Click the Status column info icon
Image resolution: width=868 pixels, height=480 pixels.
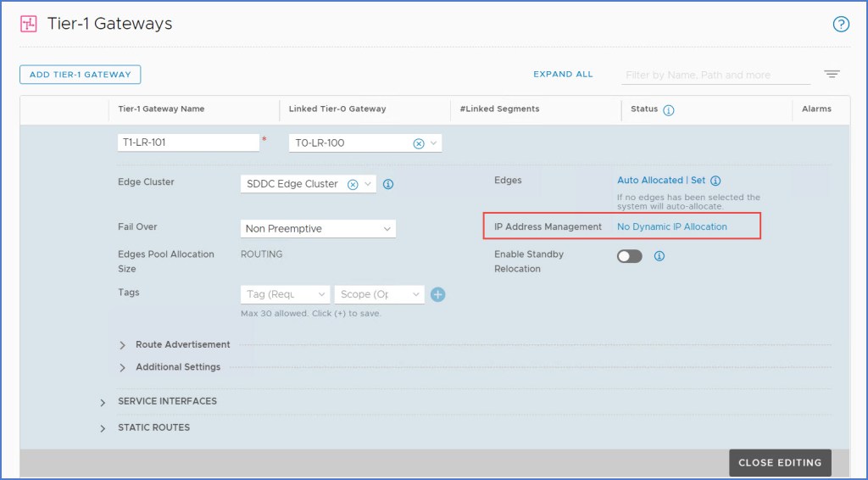pos(669,110)
